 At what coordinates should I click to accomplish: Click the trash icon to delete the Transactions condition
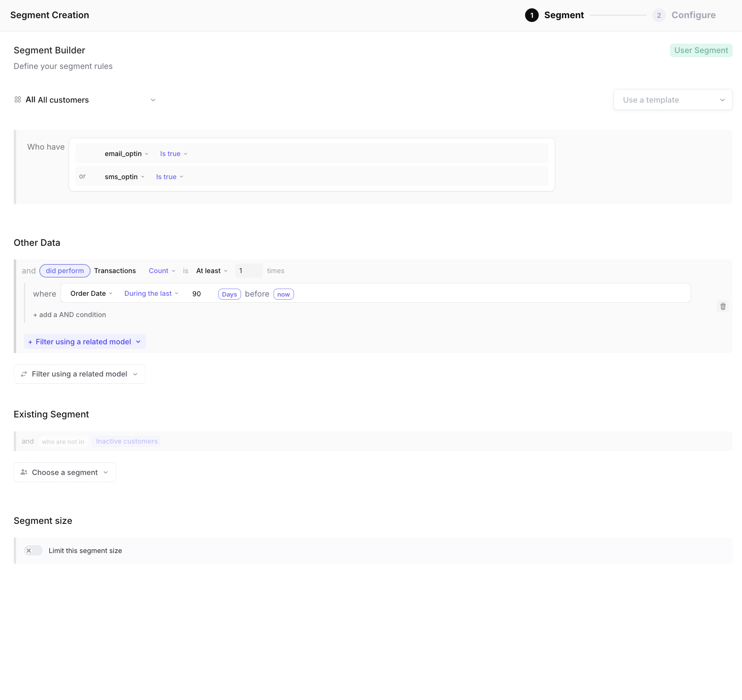(723, 306)
